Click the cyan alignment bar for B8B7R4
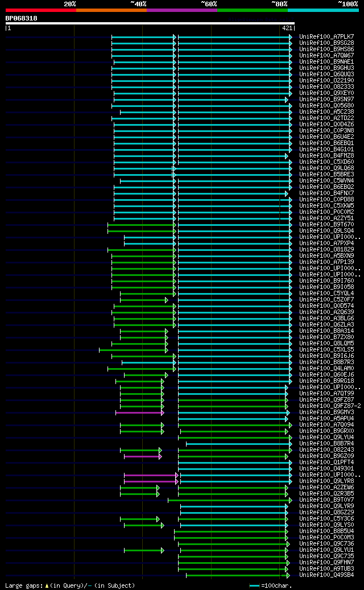Image resolution: width=364 pixels, height=590 pixels. (238, 444)
